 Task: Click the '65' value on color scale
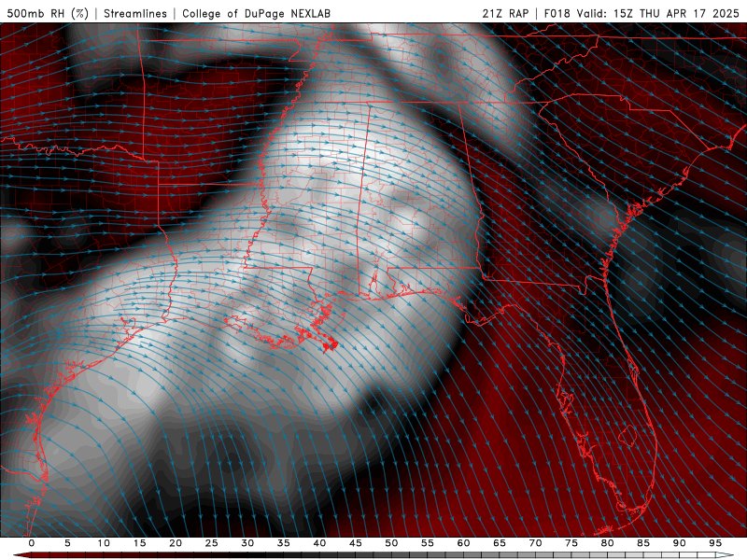pyautogui.click(x=500, y=543)
